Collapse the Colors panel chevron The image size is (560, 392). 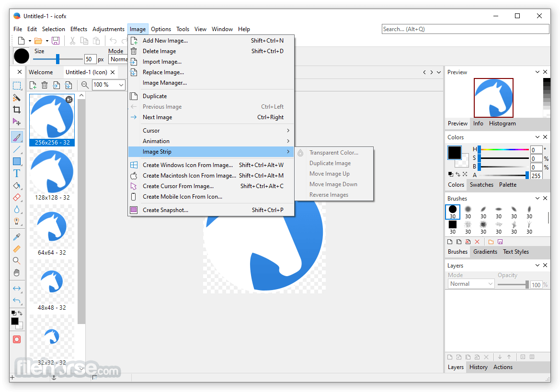[537, 137]
